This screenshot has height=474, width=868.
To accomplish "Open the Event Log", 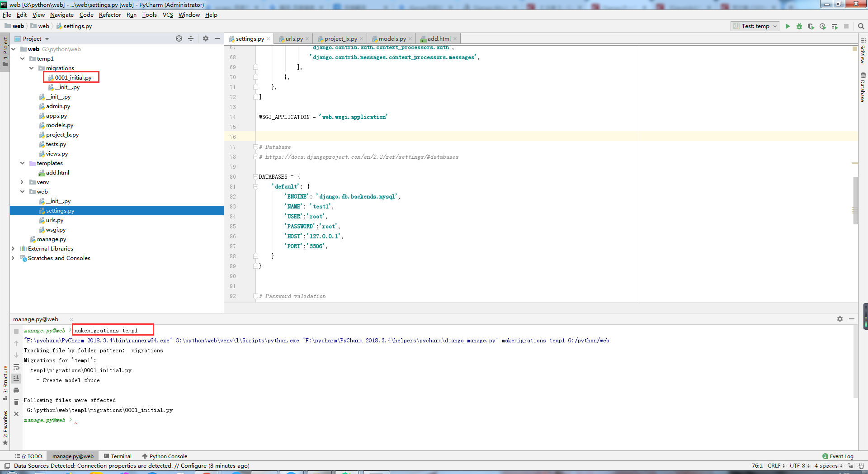I will (838, 456).
